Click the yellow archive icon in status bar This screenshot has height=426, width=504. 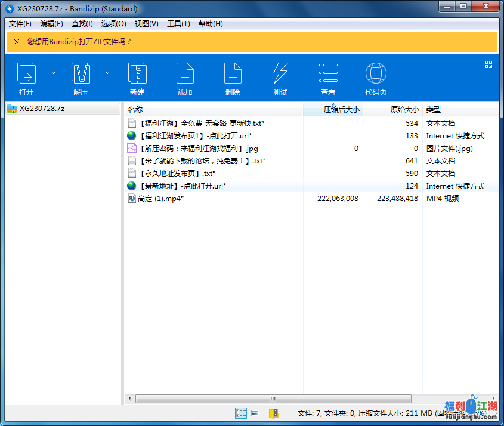point(273,413)
